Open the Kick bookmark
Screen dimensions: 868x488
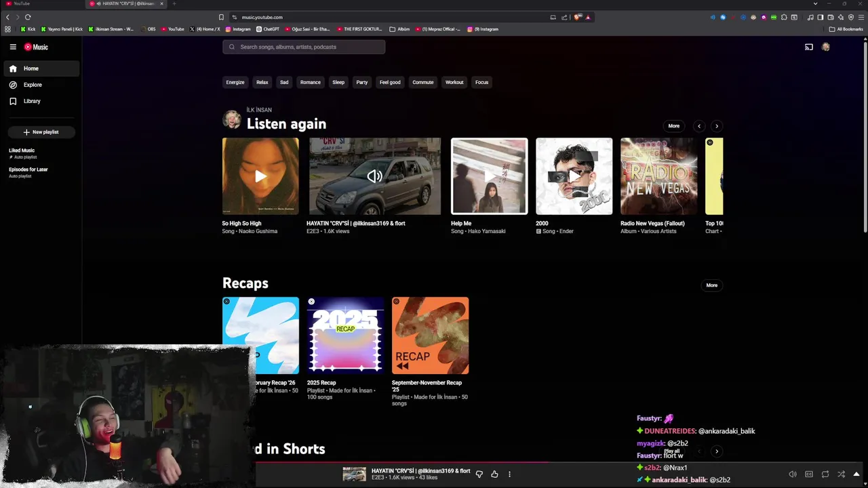tap(28, 29)
